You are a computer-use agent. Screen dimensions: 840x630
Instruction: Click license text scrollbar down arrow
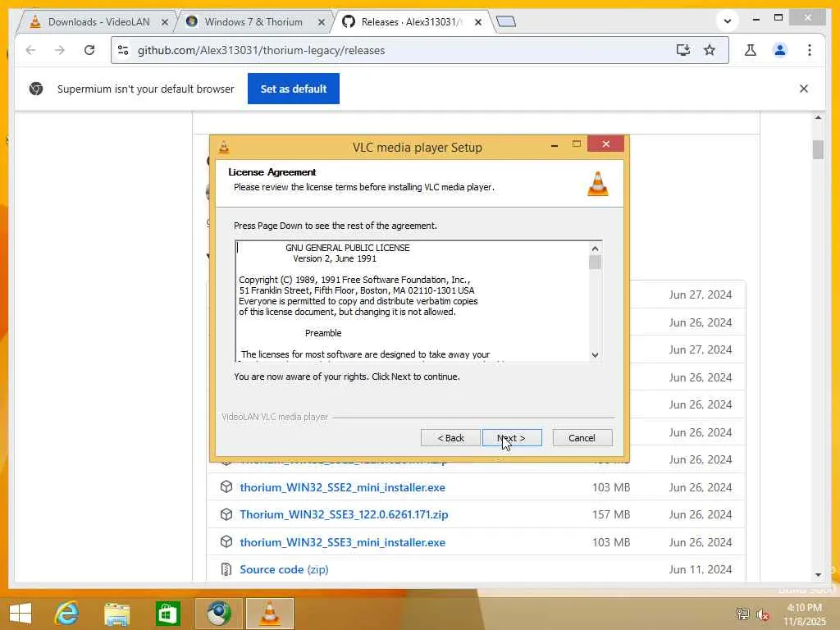595,354
